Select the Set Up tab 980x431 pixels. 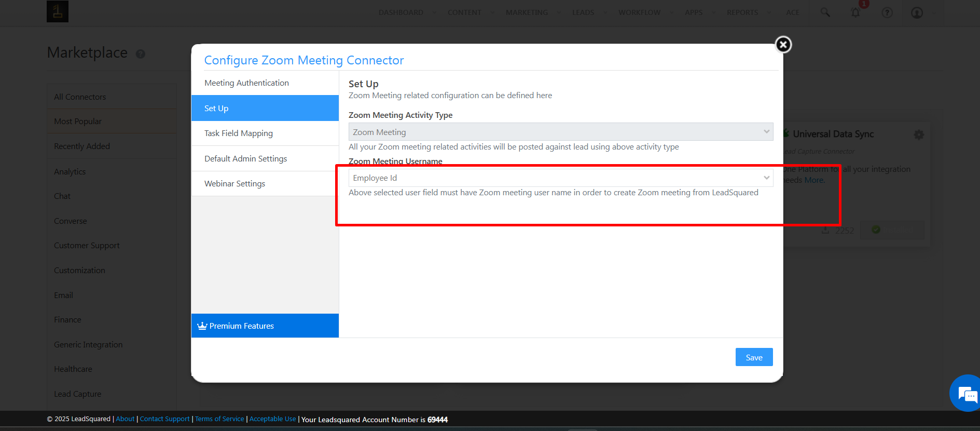click(265, 108)
